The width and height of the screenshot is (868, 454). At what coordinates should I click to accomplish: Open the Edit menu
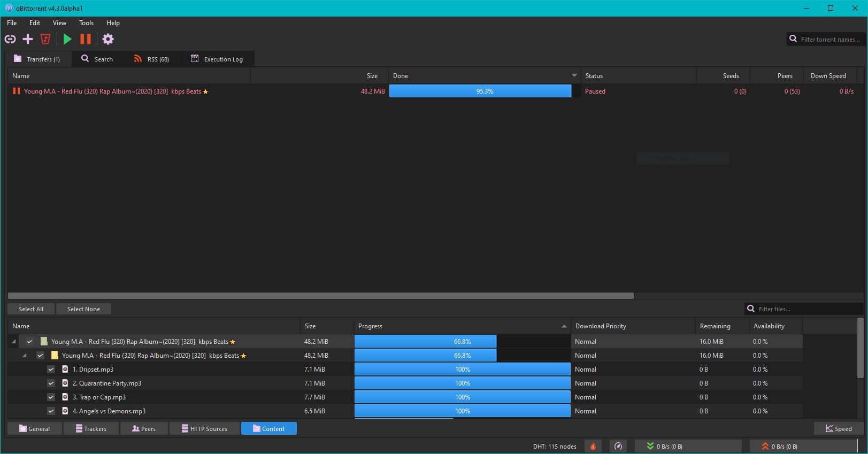(x=35, y=23)
